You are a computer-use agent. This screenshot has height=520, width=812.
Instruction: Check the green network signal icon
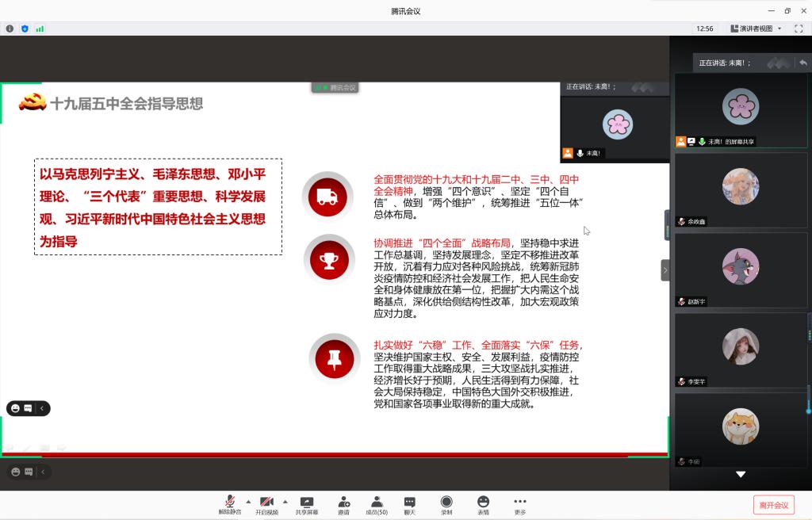coord(40,29)
